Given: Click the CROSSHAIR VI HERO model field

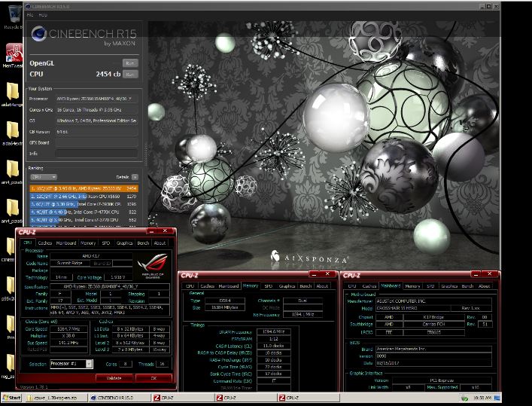Looking at the screenshot, I should (x=413, y=308).
